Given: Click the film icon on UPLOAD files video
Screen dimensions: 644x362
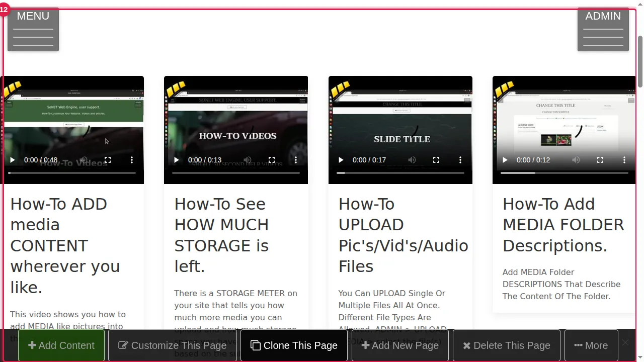Looking at the screenshot, I should click(x=341, y=89).
